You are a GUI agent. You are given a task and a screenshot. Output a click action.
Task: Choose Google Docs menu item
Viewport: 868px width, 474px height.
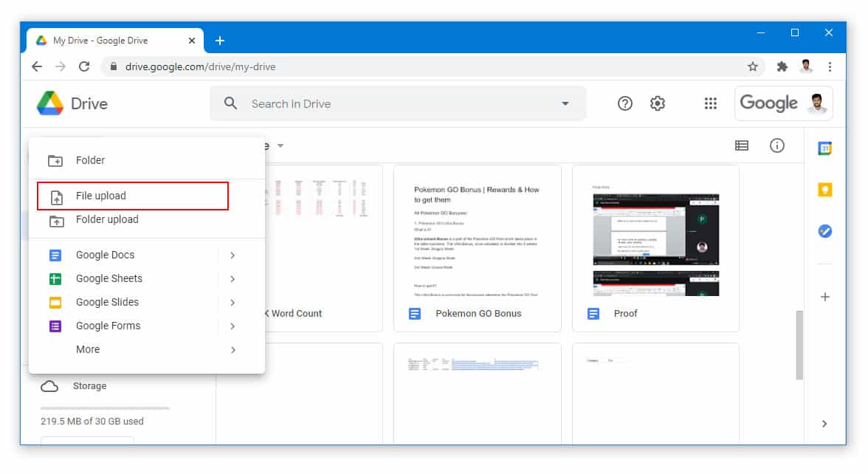click(x=147, y=255)
